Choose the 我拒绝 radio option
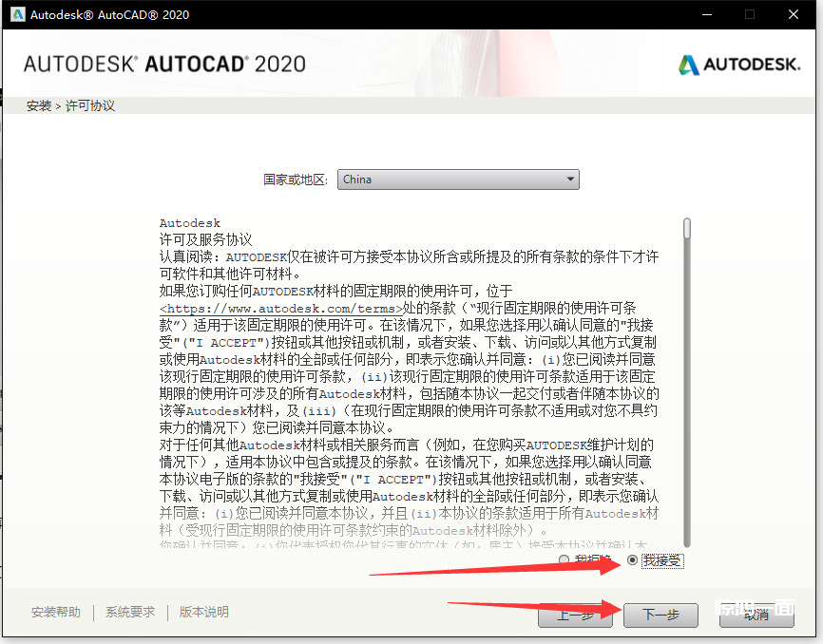The width and height of the screenshot is (823, 644). (x=565, y=560)
